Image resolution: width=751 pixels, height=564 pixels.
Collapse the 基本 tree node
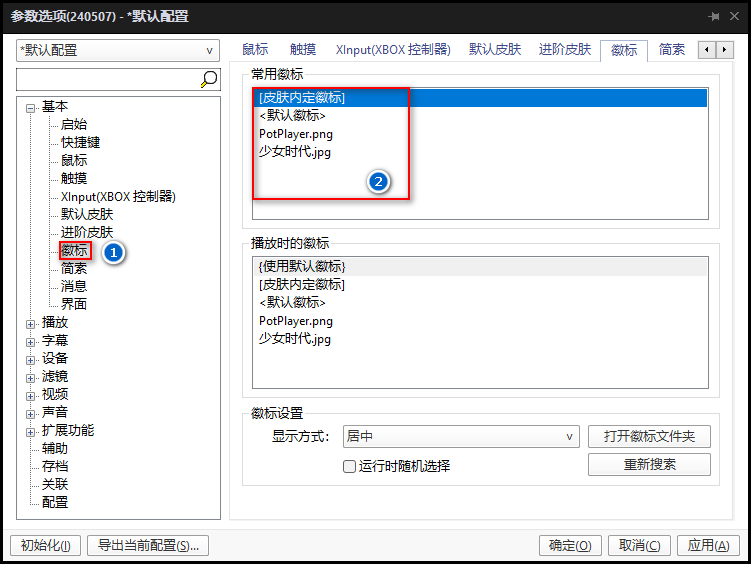coord(31,107)
